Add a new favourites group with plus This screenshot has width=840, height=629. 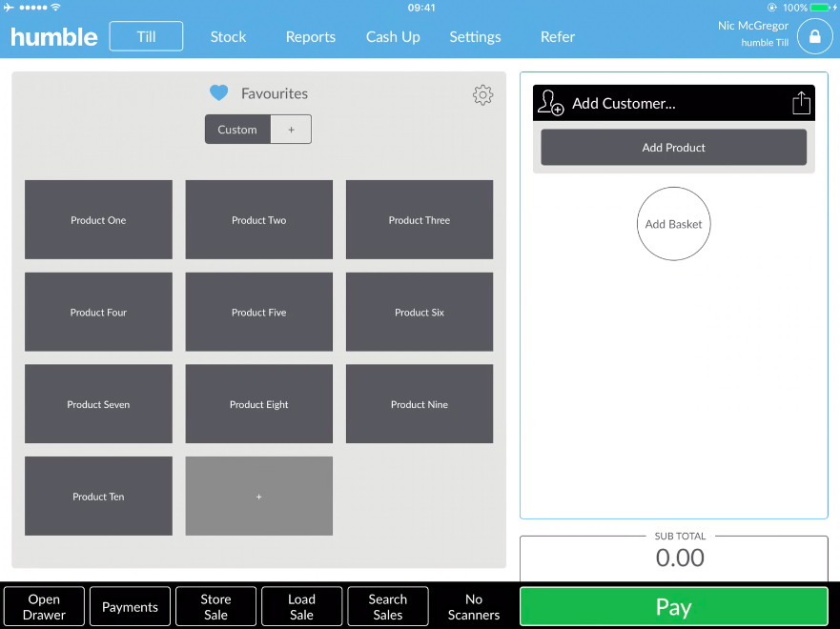(291, 129)
